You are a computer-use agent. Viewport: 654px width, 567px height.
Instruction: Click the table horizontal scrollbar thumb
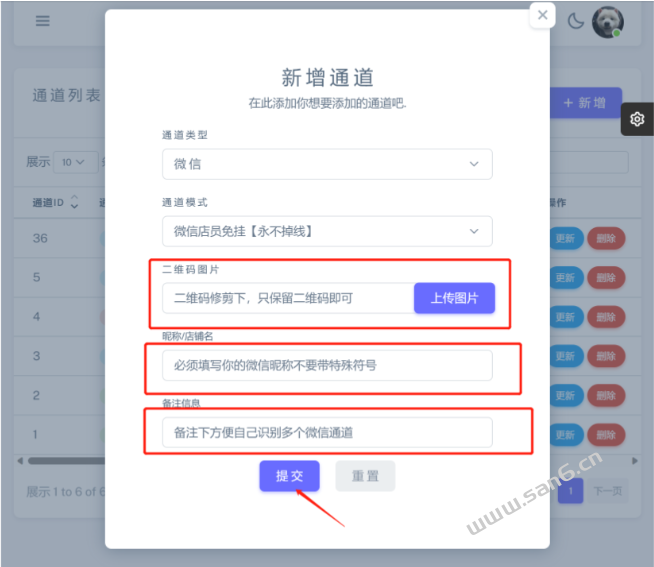tap(67, 461)
